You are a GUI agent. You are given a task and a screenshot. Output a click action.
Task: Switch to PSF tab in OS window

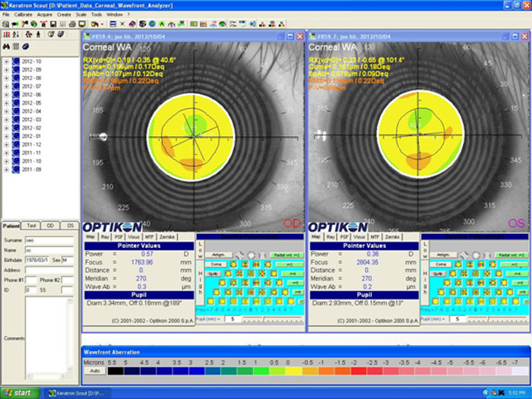tap(344, 237)
